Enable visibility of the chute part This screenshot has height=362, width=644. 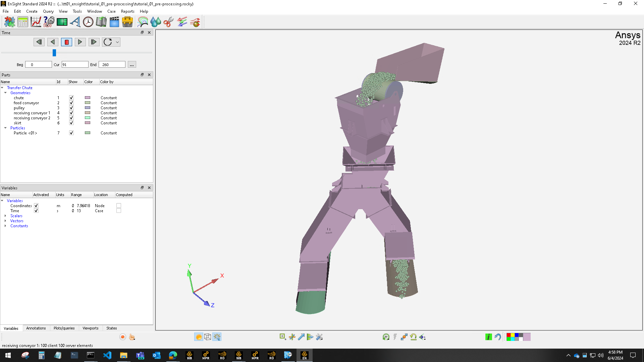point(71,98)
